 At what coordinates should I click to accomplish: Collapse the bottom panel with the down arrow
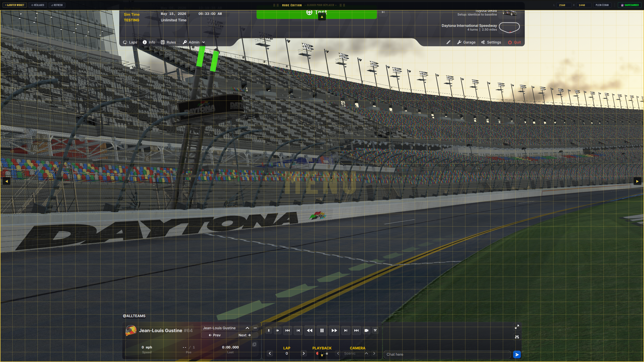point(322,355)
